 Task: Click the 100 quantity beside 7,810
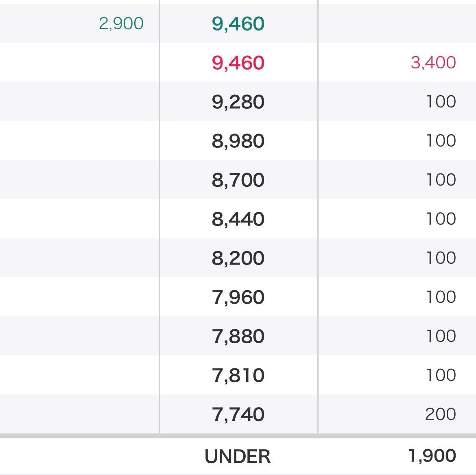click(x=441, y=375)
